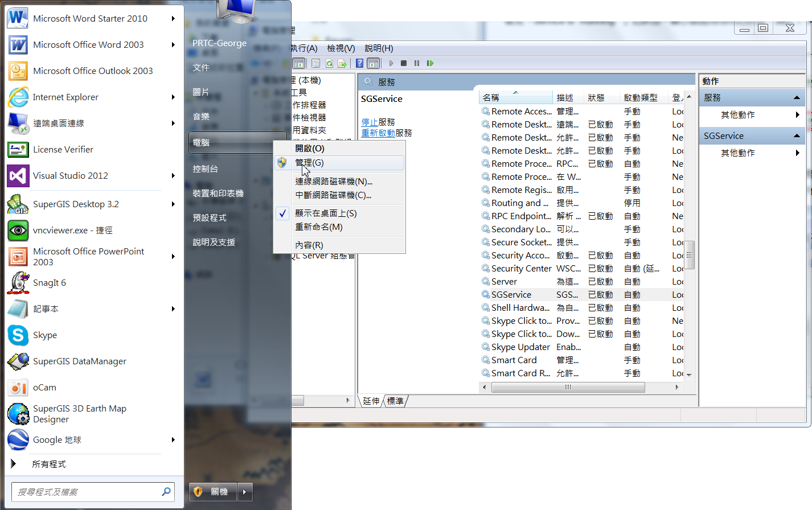
Task: Choose 連線網路磁碟機(N)... context entry
Action: click(339, 182)
